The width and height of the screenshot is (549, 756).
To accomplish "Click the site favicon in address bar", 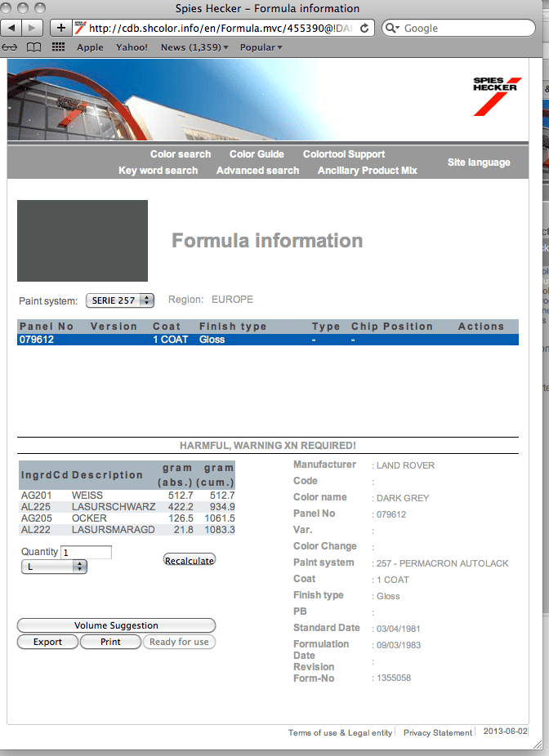I will click(80, 28).
